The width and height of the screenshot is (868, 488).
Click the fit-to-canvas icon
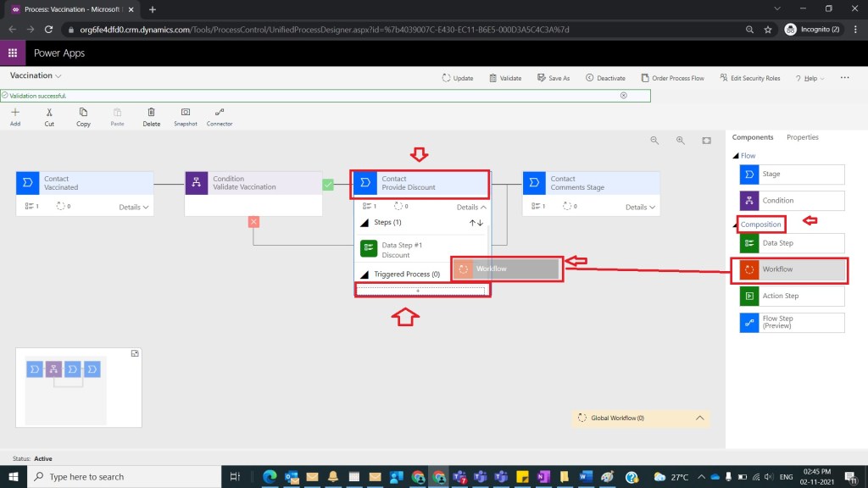pyautogui.click(x=706, y=141)
